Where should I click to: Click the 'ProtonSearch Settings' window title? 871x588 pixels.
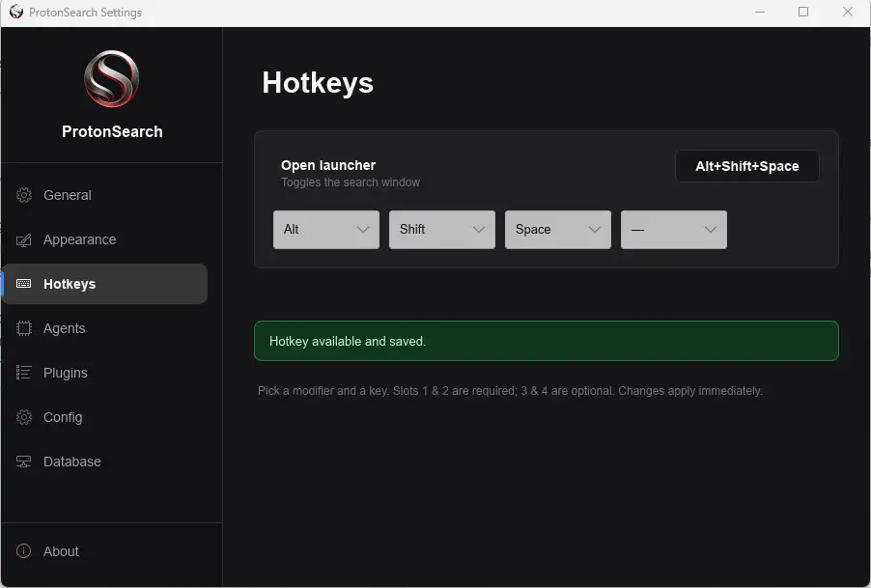click(86, 13)
